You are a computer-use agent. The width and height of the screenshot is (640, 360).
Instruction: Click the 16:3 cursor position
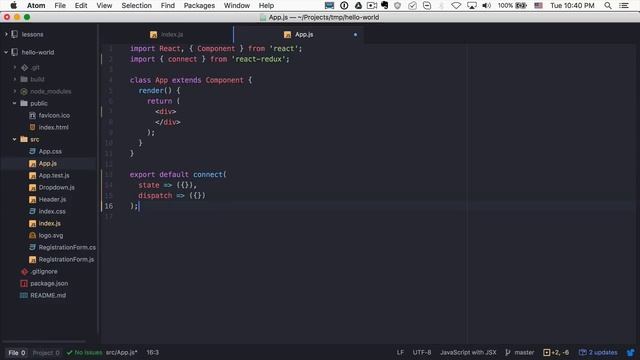coord(153,353)
